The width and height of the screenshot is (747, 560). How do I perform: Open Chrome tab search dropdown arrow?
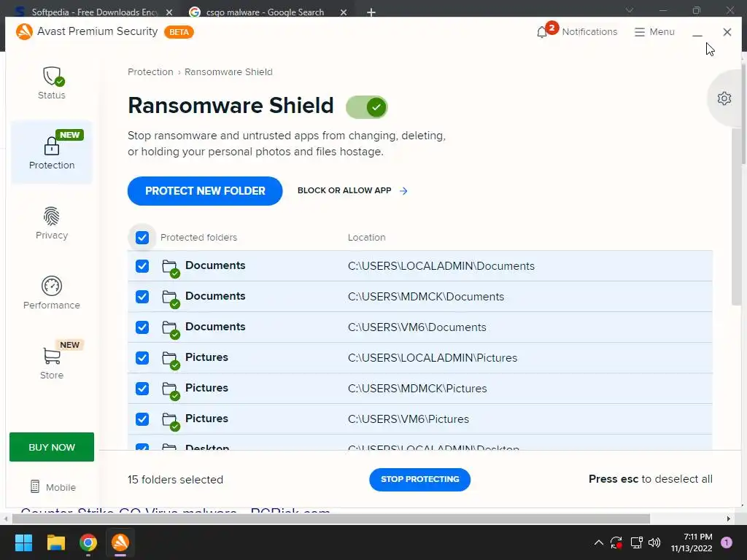tap(630, 10)
